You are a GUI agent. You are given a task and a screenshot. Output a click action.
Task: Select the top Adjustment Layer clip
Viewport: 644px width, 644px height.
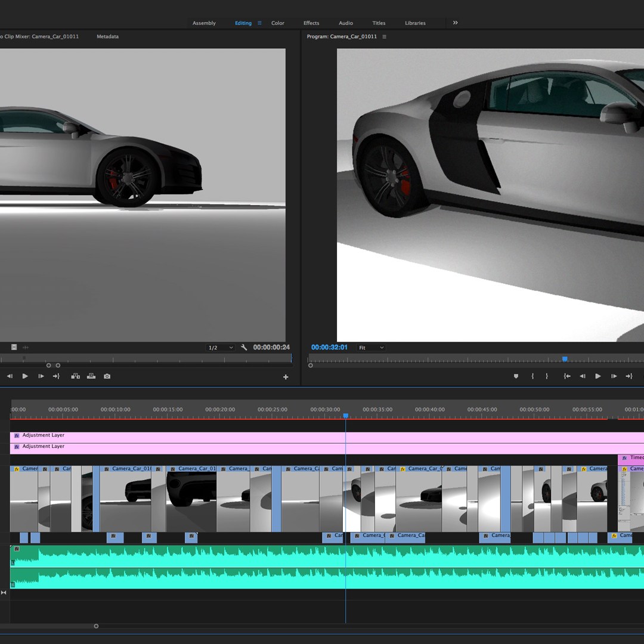(179, 437)
